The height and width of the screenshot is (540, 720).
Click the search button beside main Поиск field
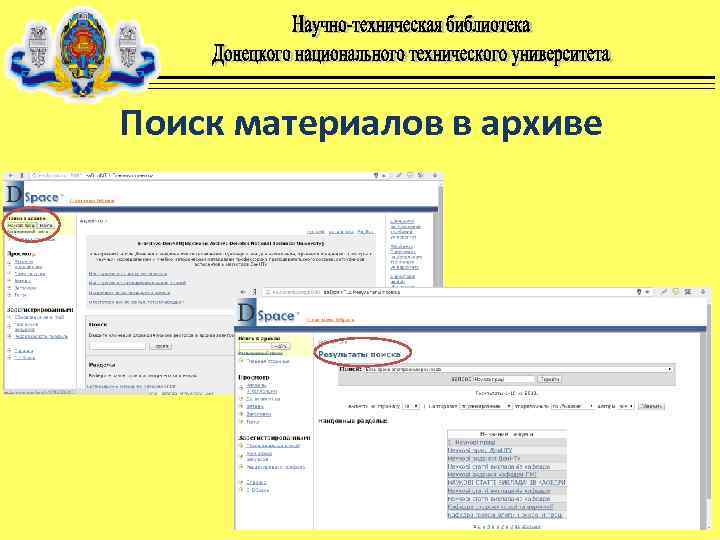point(161,346)
